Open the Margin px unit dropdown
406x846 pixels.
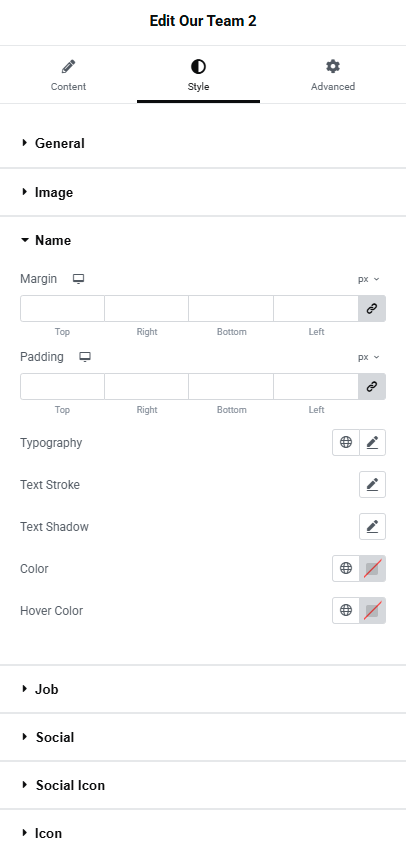point(369,279)
